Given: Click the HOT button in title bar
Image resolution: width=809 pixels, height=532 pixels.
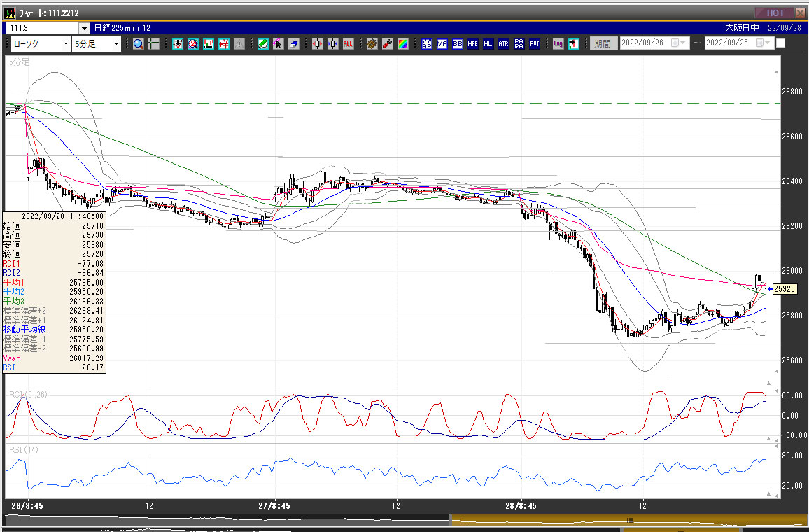Looking at the screenshot, I should click(775, 13).
